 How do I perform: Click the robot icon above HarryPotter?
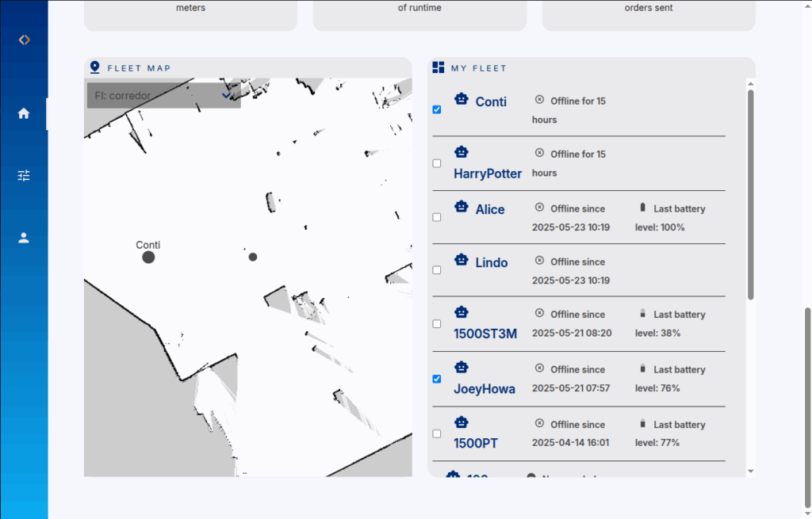click(x=462, y=152)
